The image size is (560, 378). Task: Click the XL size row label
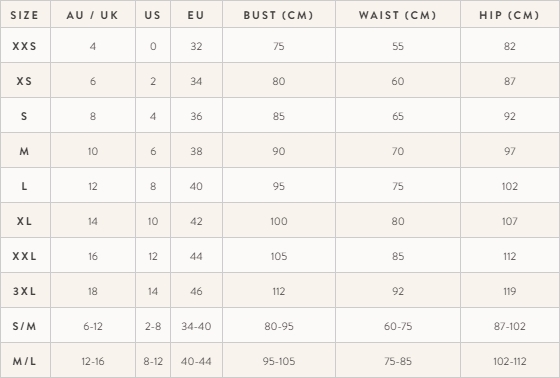(24, 221)
